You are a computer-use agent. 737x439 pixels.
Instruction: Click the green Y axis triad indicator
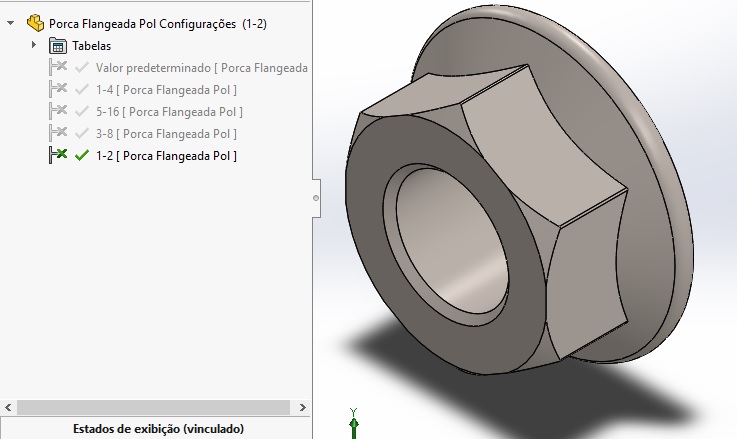point(353,423)
